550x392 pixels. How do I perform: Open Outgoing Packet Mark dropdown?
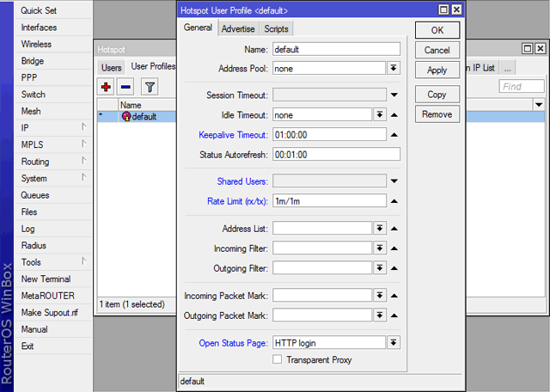(380, 315)
